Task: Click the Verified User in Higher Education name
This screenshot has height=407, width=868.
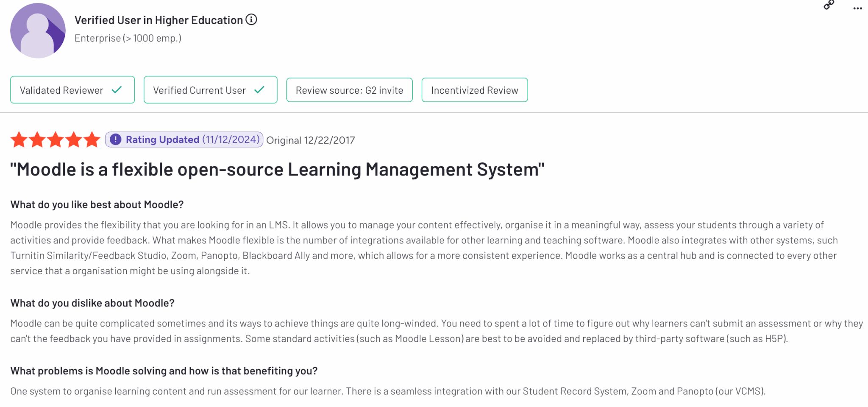Action: tap(159, 20)
